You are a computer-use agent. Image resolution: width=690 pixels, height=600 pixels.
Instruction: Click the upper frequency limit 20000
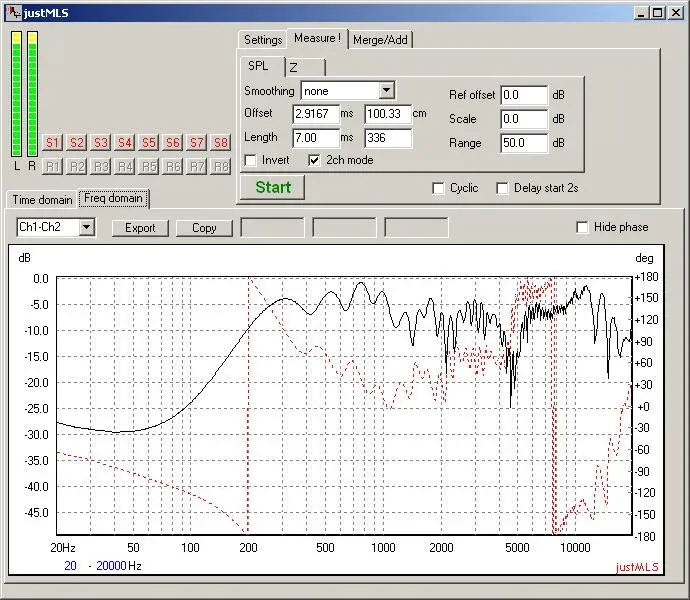click(x=111, y=566)
